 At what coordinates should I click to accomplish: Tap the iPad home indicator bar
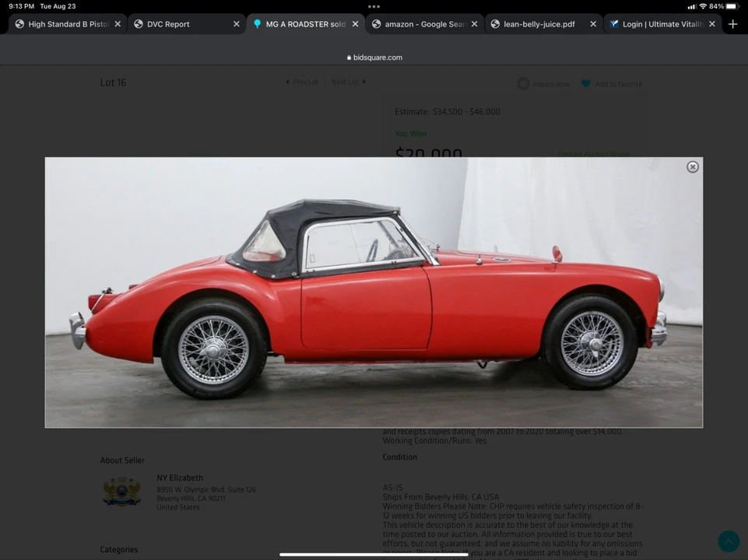[x=374, y=555]
